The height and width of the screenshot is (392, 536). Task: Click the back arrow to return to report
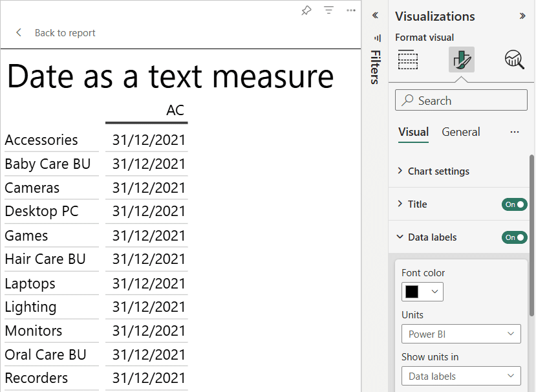pos(19,33)
